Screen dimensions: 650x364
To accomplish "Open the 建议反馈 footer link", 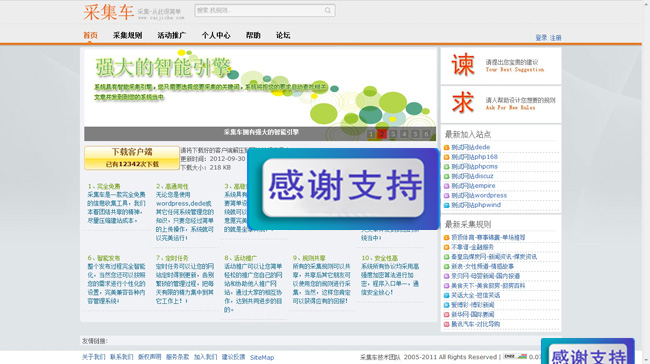I will 233,357.
